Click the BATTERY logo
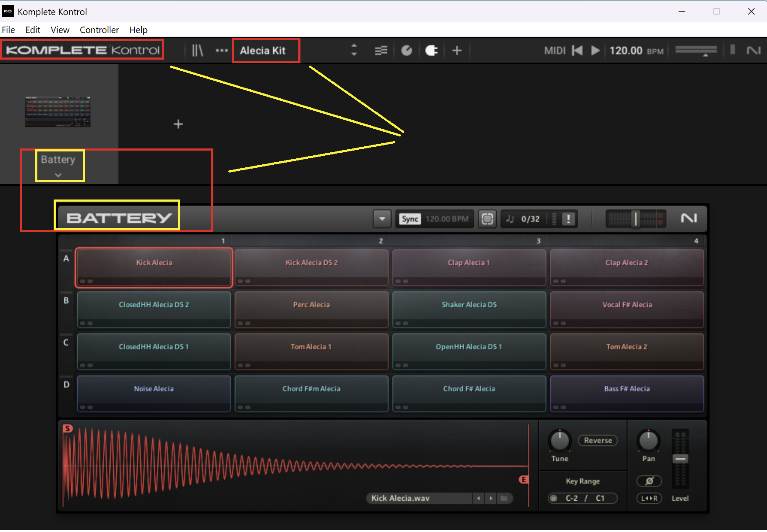The height and width of the screenshot is (532, 767). [119, 218]
